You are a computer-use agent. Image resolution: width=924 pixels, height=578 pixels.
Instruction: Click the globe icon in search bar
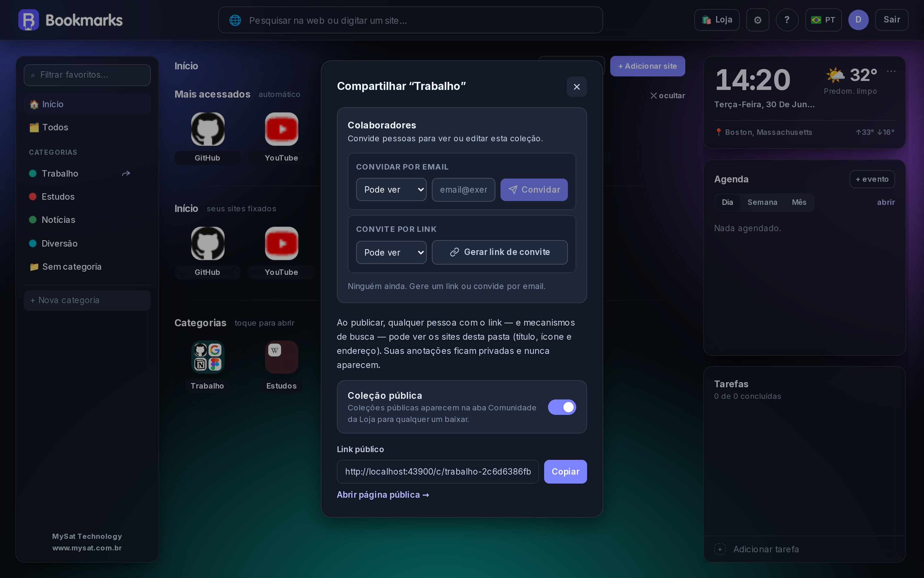pyautogui.click(x=235, y=20)
